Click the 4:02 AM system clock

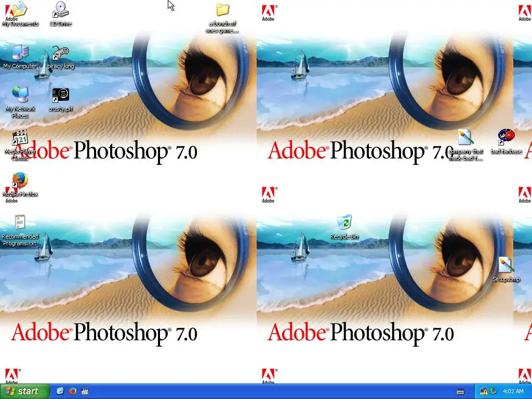(x=513, y=391)
